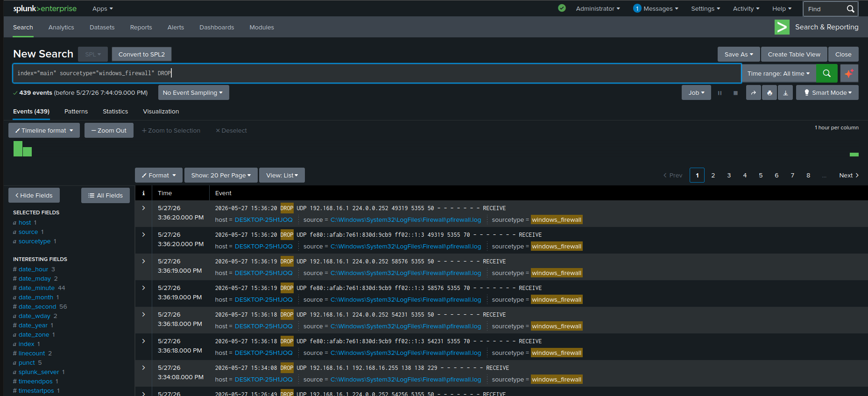Open the punct interesting field
The width and height of the screenshot is (868, 396).
[x=27, y=362]
